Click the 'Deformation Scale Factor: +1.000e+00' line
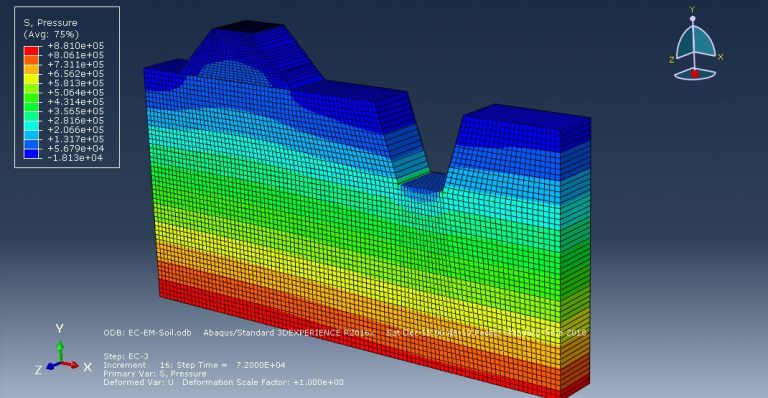This screenshot has width=768, height=398. point(263,382)
